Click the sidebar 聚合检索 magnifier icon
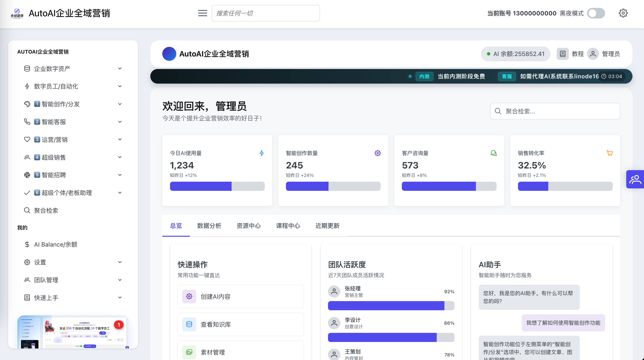Screen dimensions: 644x360 [27, 210]
